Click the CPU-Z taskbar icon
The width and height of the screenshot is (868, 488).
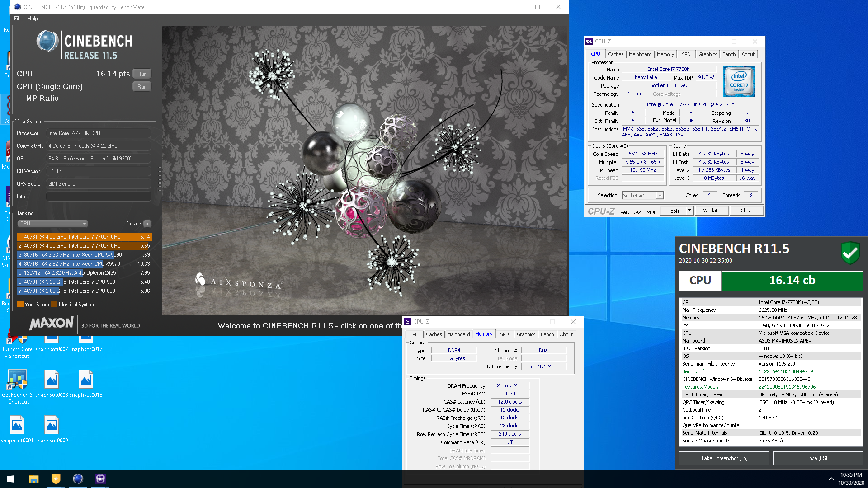pos(100,479)
